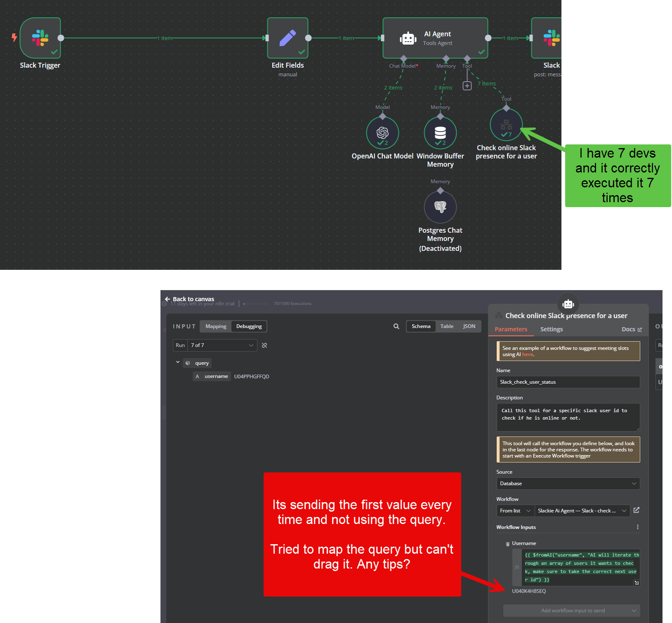
Task: Open the Slackie Ai Agent workflow selector
Action: point(582,511)
